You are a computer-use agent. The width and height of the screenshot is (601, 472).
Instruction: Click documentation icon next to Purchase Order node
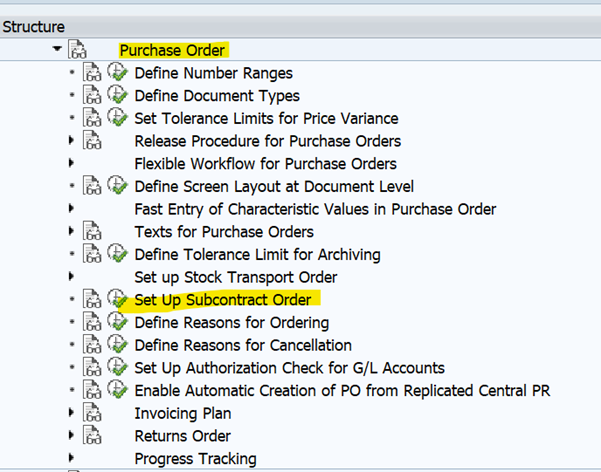(x=78, y=50)
